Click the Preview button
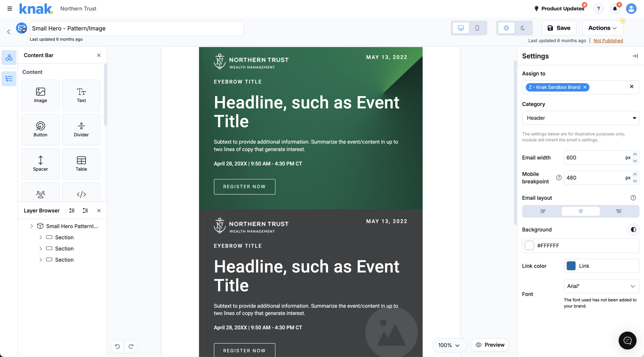Viewport: 644px width, 357px height. point(490,345)
